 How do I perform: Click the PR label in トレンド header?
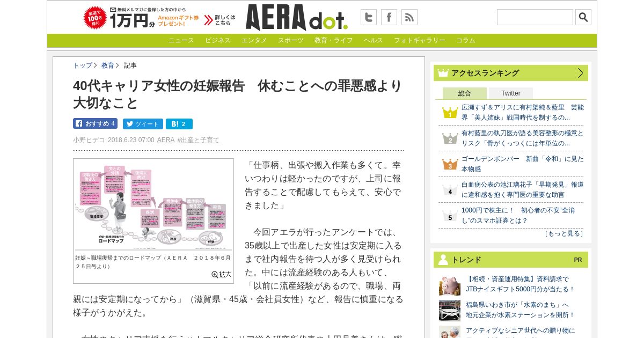578,260
